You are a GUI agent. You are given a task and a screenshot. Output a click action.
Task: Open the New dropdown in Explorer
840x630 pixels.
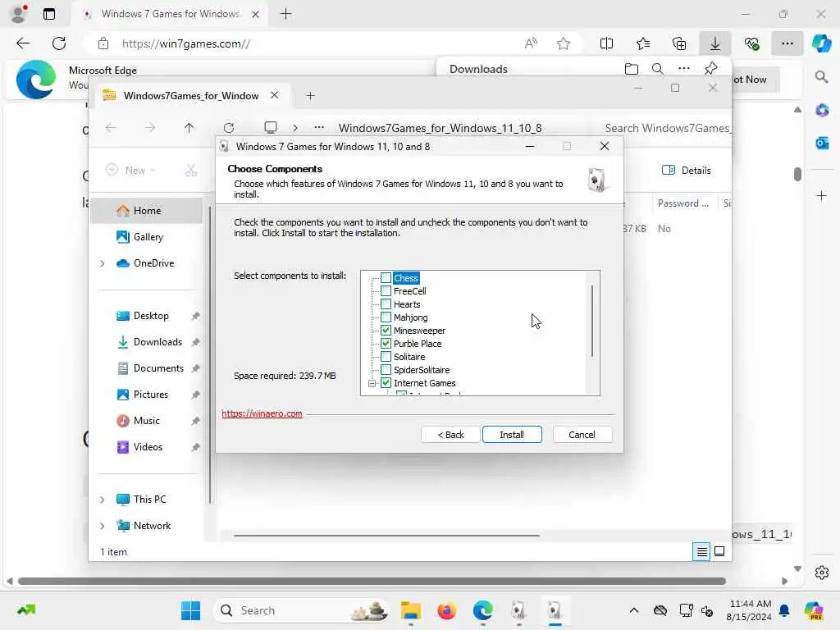tap(130, 171)
